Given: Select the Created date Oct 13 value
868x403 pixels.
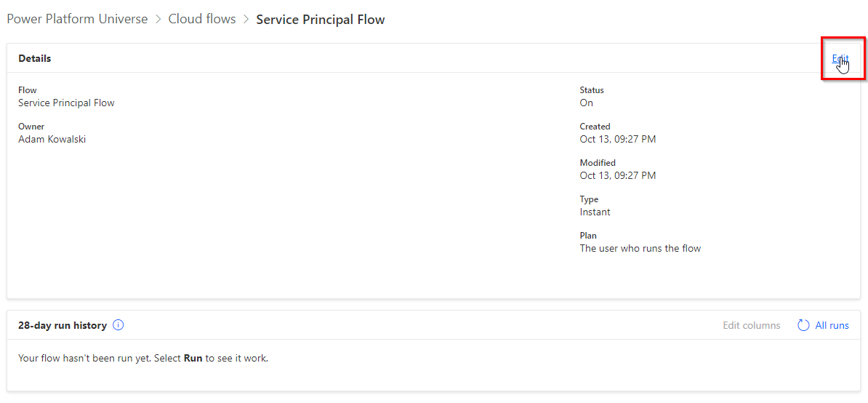Looking at the screenshot, I should pyautogui.click(x=618, y=139).
